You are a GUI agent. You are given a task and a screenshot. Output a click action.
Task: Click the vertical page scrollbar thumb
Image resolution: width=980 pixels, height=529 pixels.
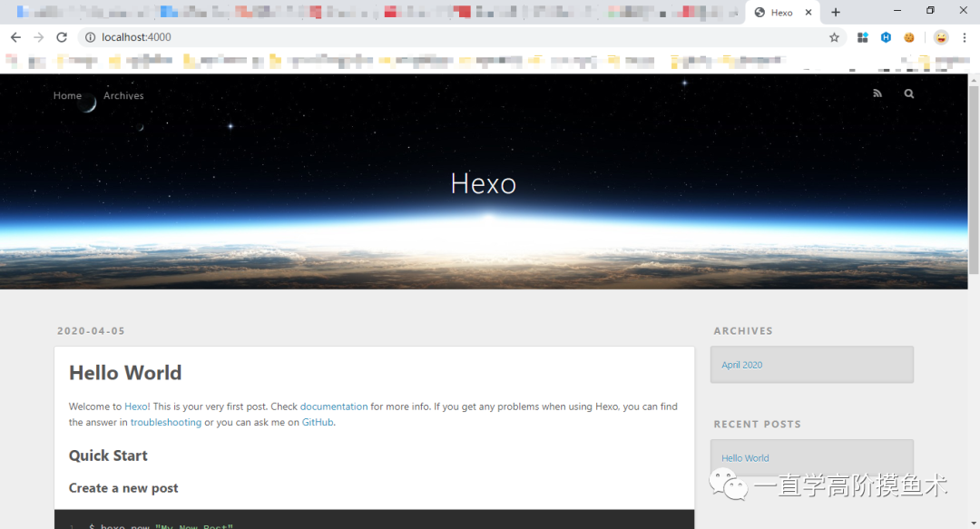(974, 180)
